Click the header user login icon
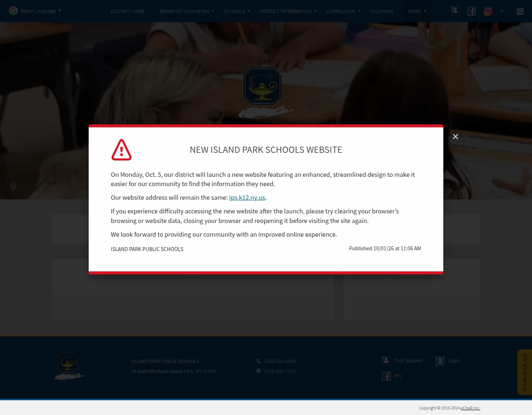 (456, 11)
